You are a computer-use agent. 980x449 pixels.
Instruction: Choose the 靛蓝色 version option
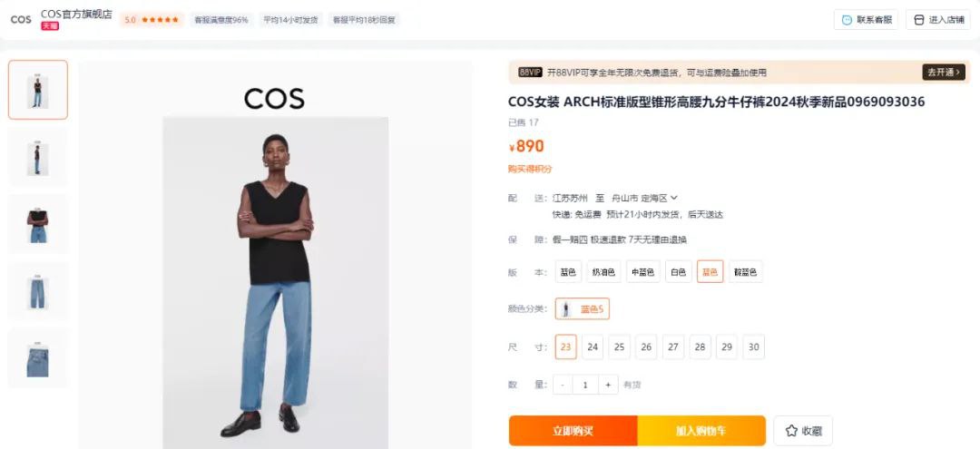(x=746, y=271)
